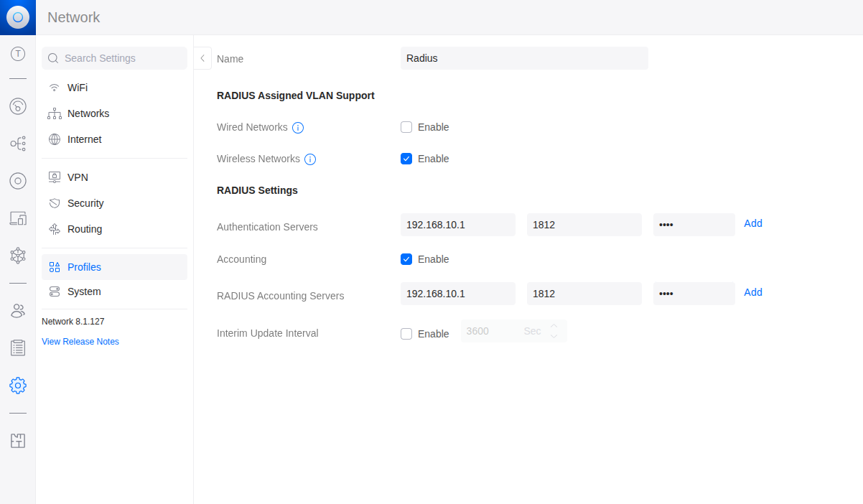The width and height of the screenshot is (863, 504).
Task: Edit the Authentication Server IP address field
Action: click(458, 225)
